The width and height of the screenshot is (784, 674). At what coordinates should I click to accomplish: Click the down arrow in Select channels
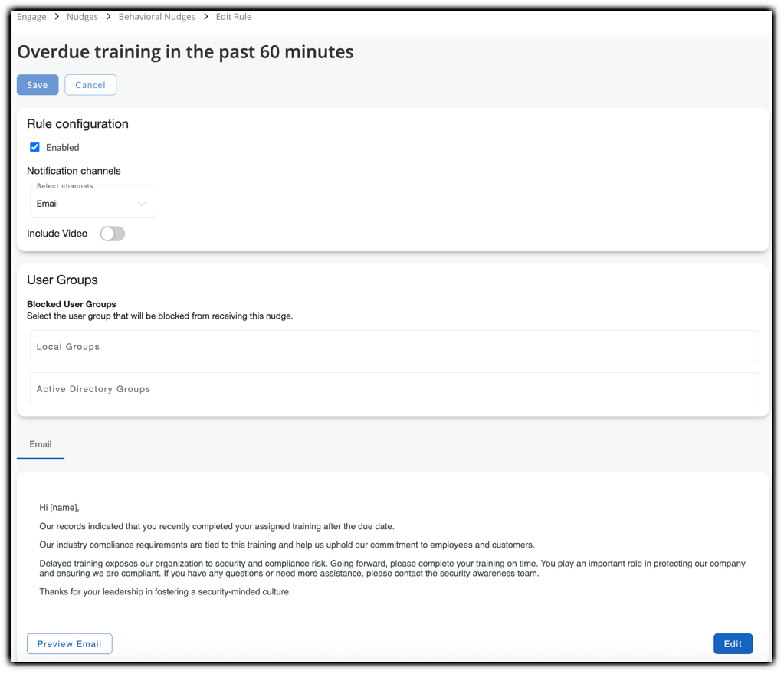(142, 204)
